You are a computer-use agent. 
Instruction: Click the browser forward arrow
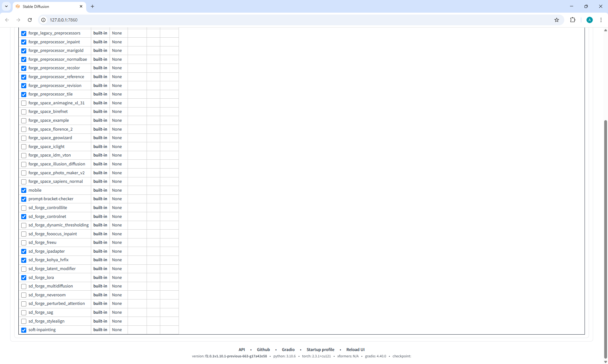coord(18,20)
